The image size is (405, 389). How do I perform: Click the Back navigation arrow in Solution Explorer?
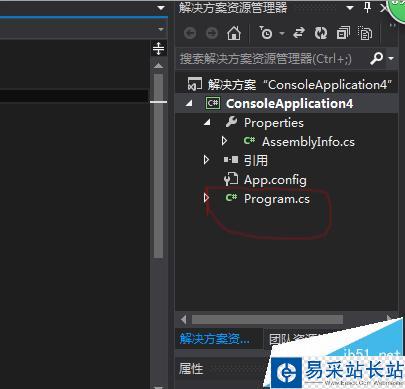pyautogui.click(x=190, y=33)
